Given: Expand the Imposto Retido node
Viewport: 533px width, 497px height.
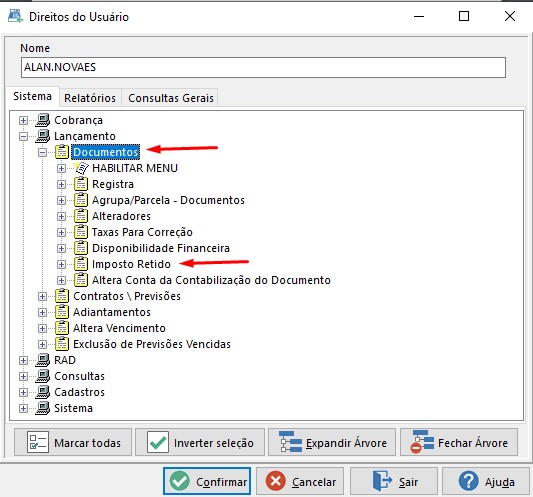Looking at the screenshot, I should [62, 264].
